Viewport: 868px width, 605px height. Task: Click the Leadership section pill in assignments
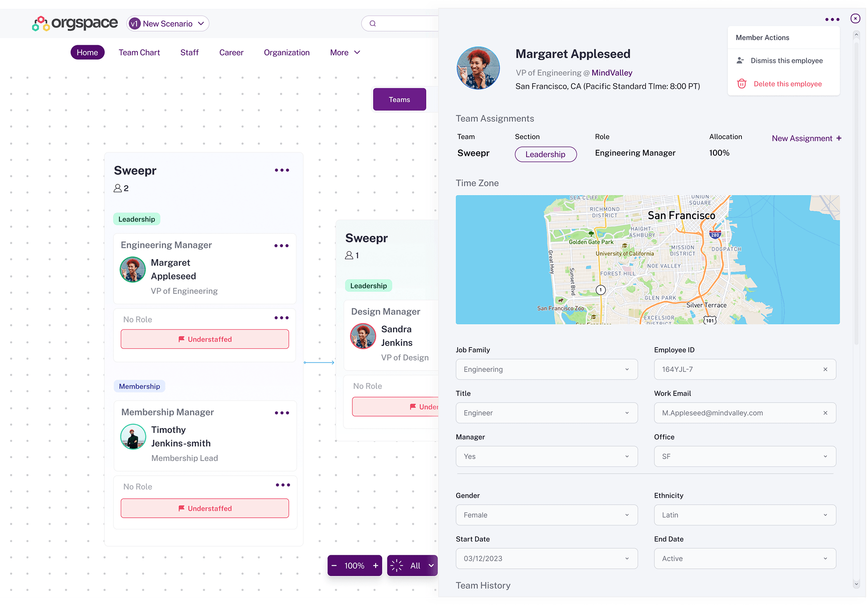click(546, 154)
